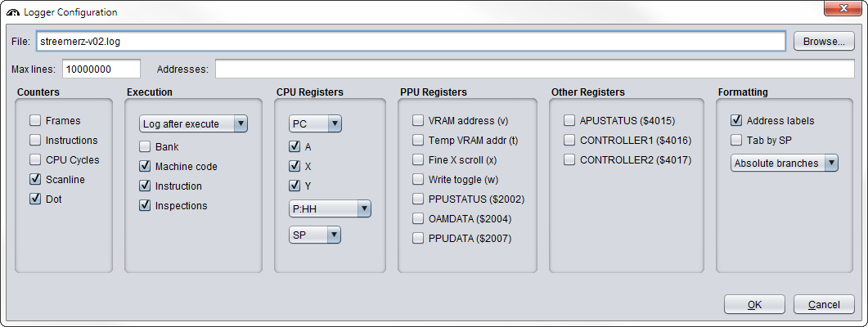868x327 pixels.
Task: Uncheck the Scanline counter
Action: click(35, 179)
